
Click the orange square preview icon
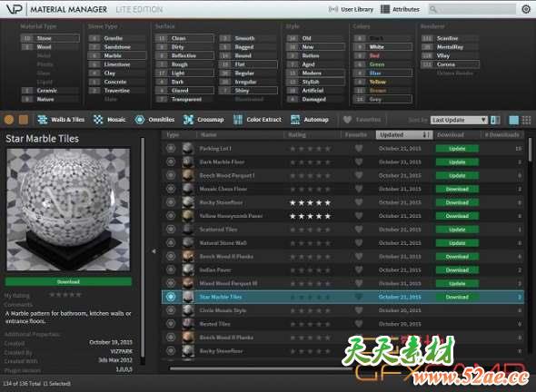point(24,120)
